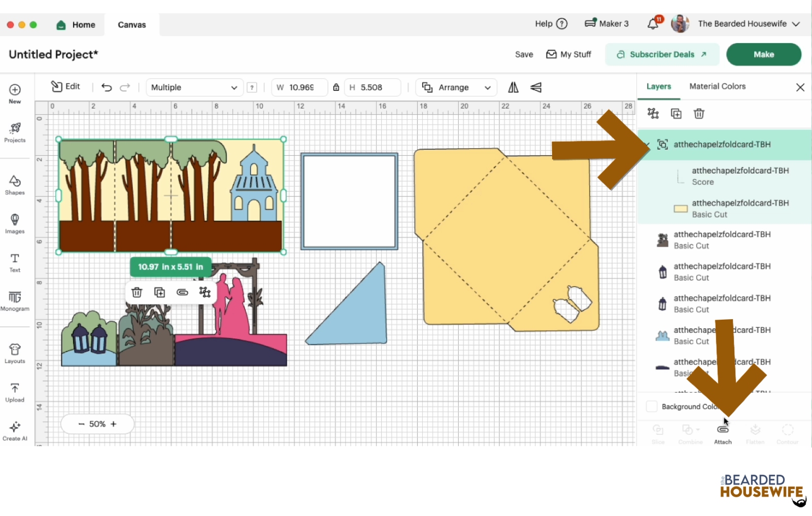Click the yellow Basic Cut layer swatch

681,209
